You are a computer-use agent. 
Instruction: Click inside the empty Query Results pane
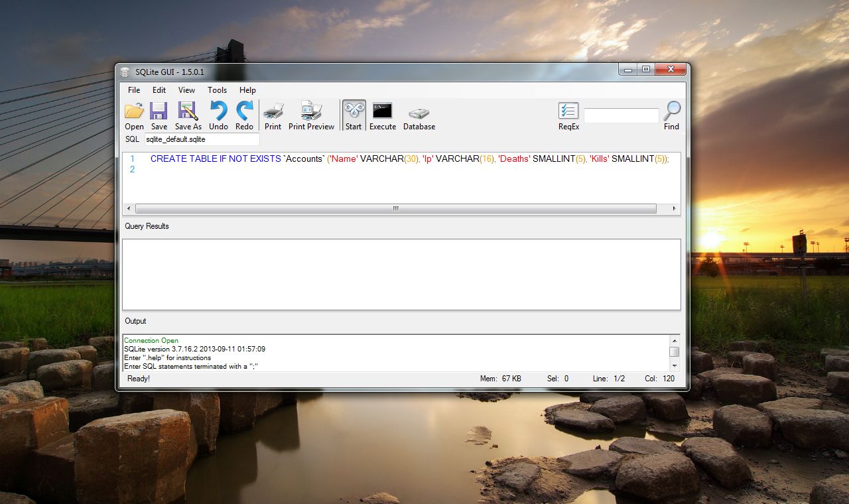pyautogui.click(x=401, y=275)
